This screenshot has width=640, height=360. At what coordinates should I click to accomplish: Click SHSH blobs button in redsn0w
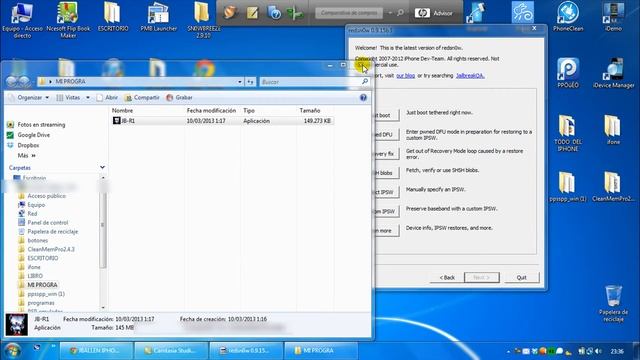click(386, 173)
